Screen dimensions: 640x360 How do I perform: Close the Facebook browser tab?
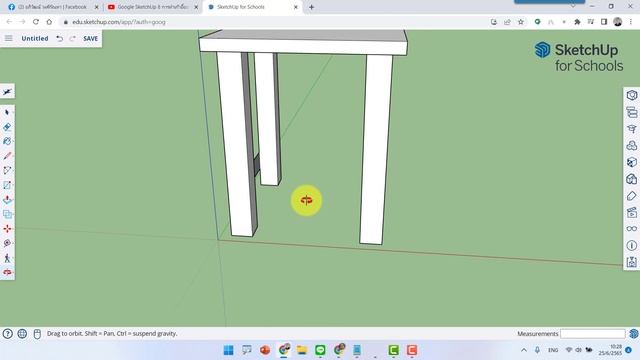(x=97, y=7)
